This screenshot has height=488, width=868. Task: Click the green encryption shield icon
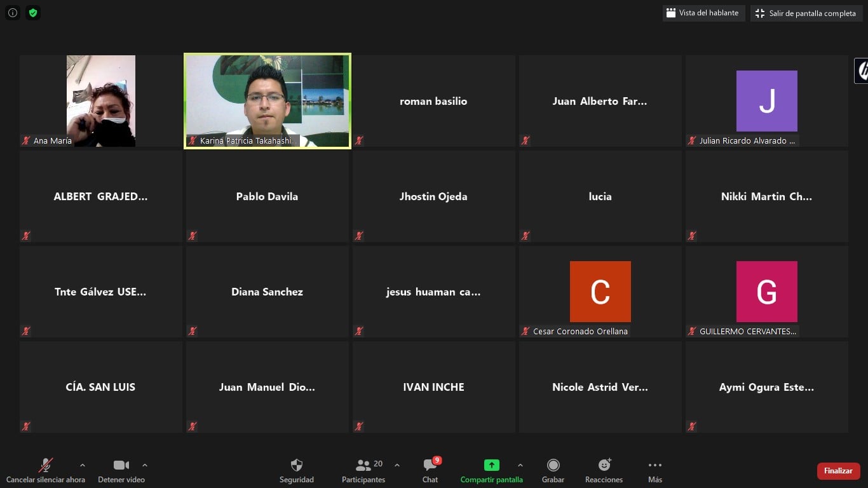click(33, 13)
